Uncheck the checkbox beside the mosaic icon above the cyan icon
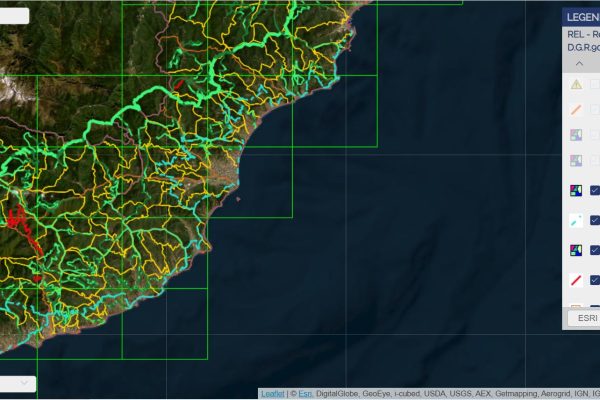Screen dimensions: 600x400 tap(595, 190)
